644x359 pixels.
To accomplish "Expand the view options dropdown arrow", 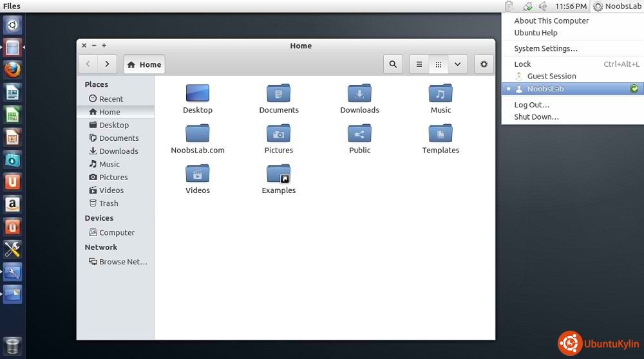I will coord(457,64).
